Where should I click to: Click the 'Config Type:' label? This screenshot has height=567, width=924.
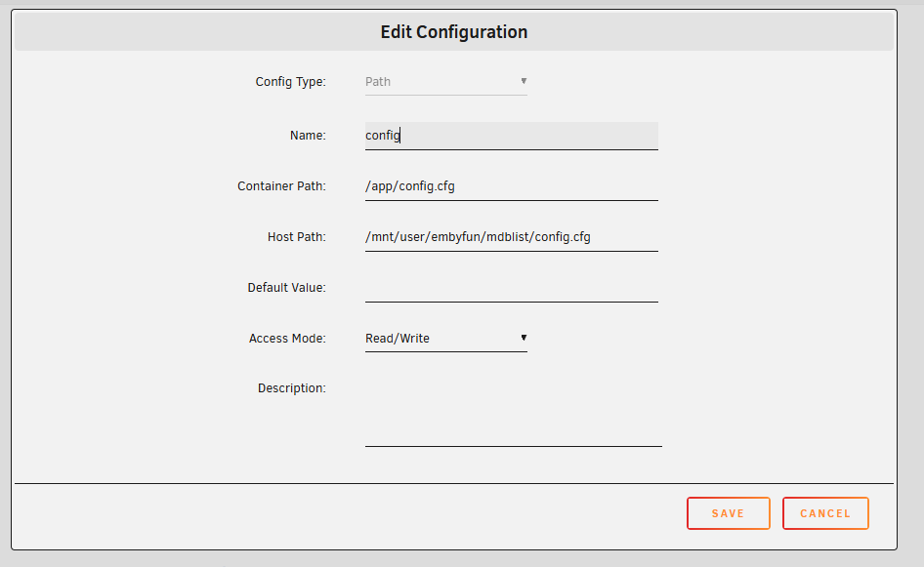pyautogui.click(x=290, y=82)
